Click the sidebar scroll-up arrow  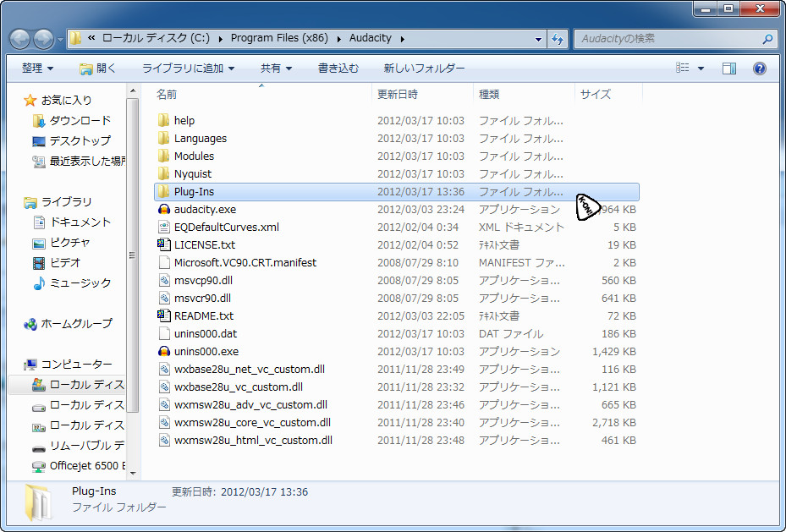click(x=133, y=91)
